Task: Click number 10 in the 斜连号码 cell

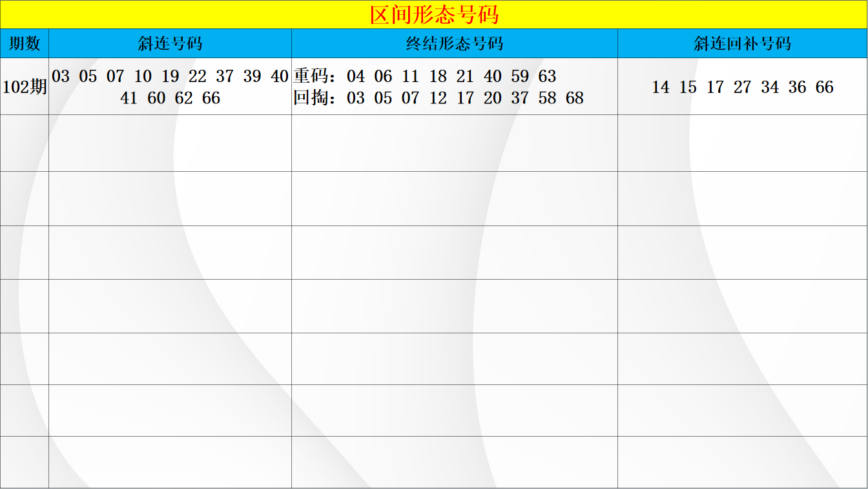Action: pos(143,76)
